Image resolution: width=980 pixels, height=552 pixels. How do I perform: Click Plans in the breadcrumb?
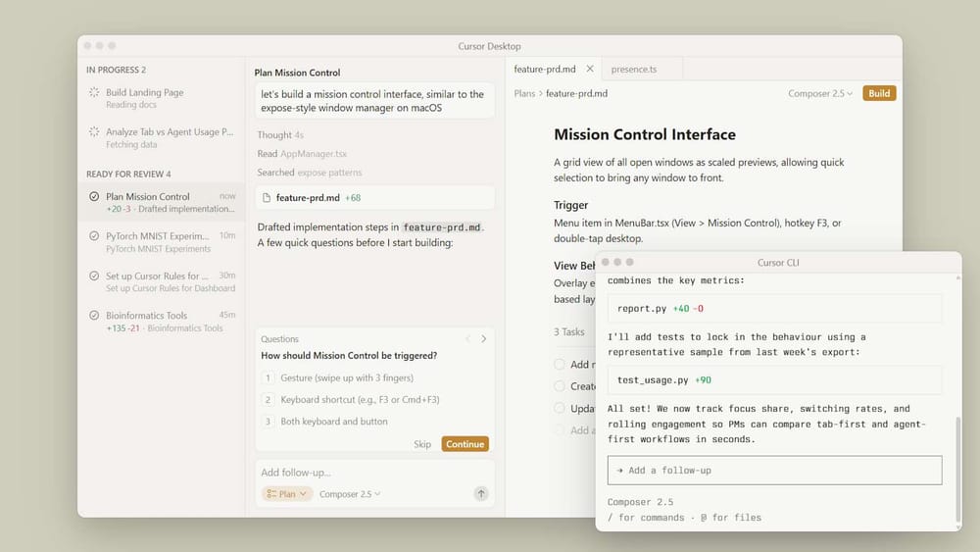click(524, 93)
